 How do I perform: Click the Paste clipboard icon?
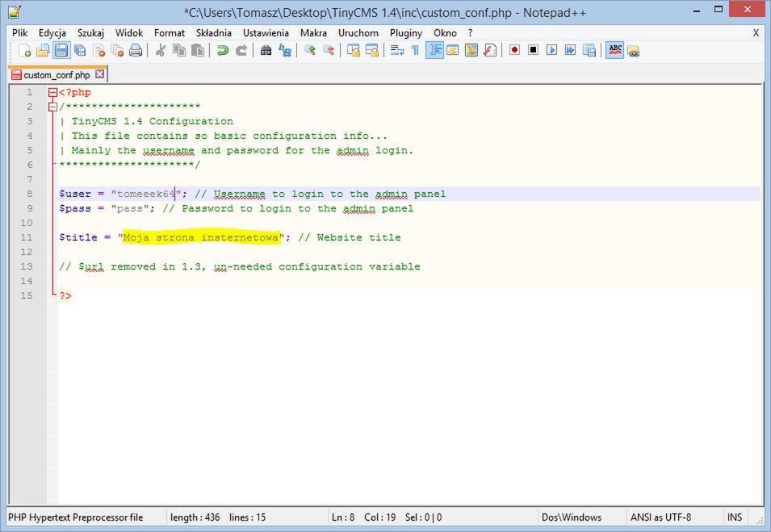[x=198, y=50]
